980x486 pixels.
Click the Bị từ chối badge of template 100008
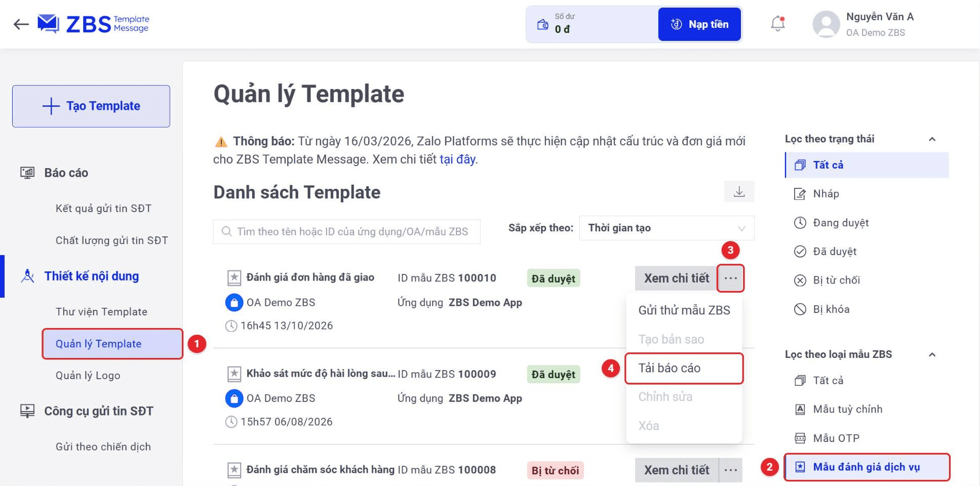tap(555, 471)
